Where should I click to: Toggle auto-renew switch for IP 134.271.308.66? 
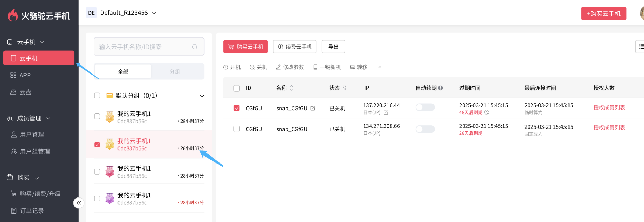click(425, 129)
